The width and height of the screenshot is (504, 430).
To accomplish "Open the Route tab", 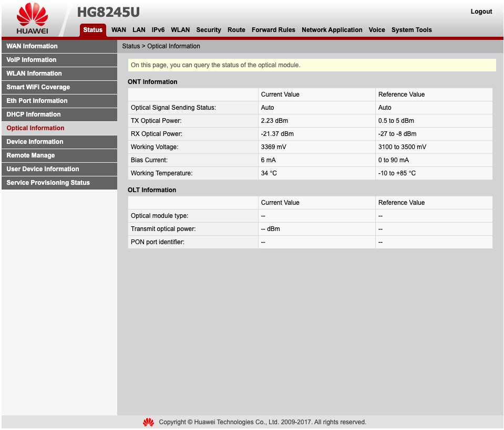I will (x=236, y=30).
